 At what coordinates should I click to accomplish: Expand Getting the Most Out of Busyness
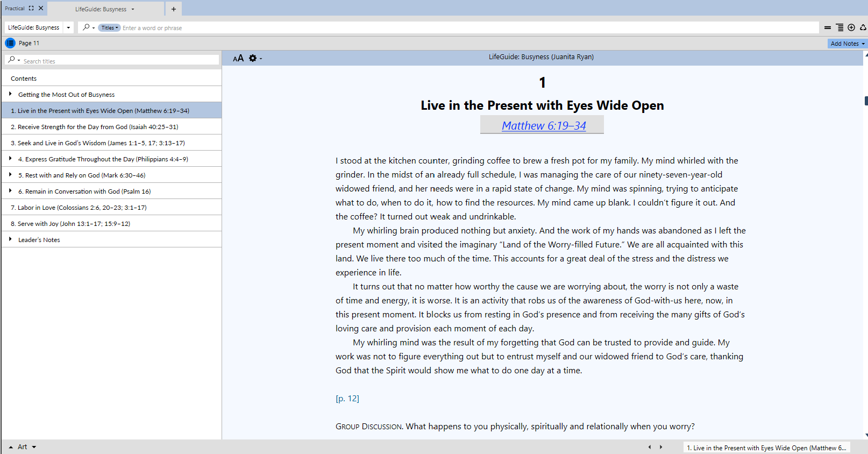pyautogui.click(x=10, y=94)
